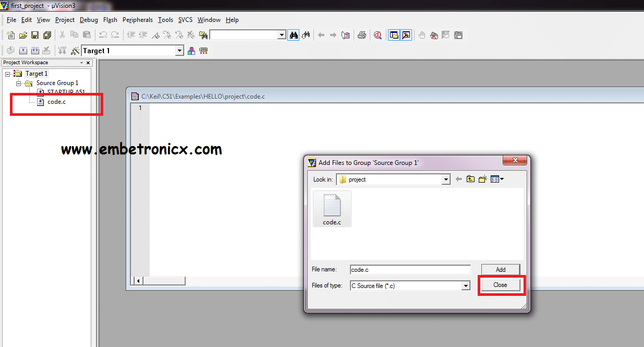Open the Debug menu
Screen dimensions: 644x347
[89, 20]
